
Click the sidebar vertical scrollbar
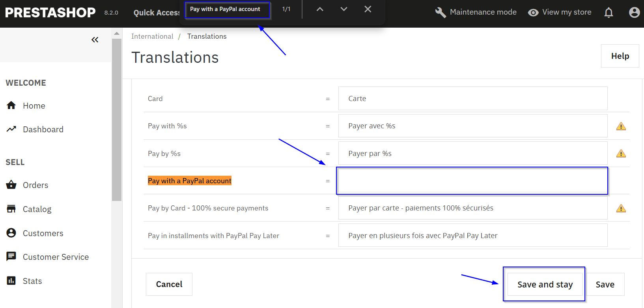(116, 118)
